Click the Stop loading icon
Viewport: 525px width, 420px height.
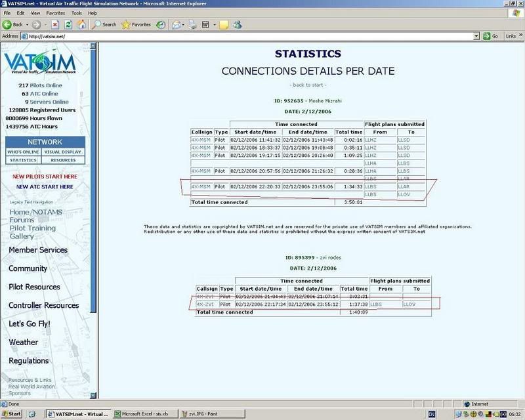coord(56,24)
